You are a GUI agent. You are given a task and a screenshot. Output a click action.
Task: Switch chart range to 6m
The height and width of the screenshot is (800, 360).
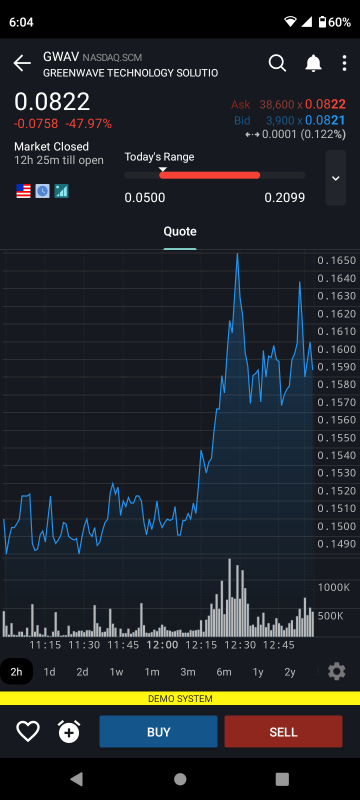click(x=224, y=671)
